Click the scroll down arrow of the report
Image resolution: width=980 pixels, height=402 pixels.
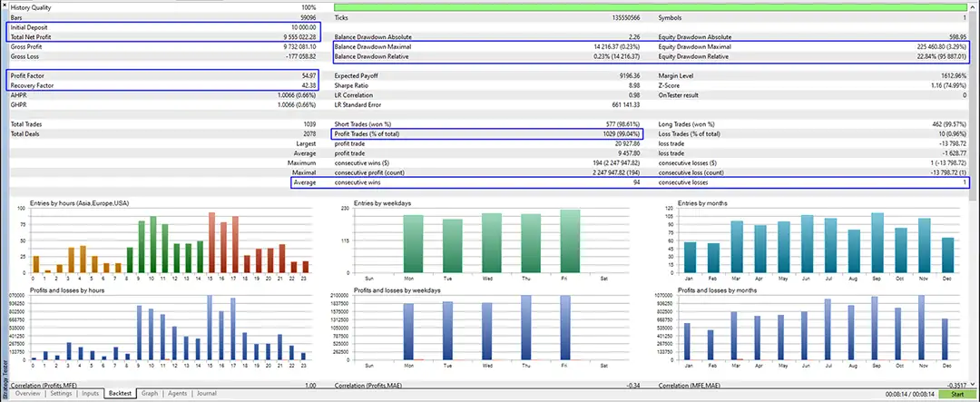974,385
